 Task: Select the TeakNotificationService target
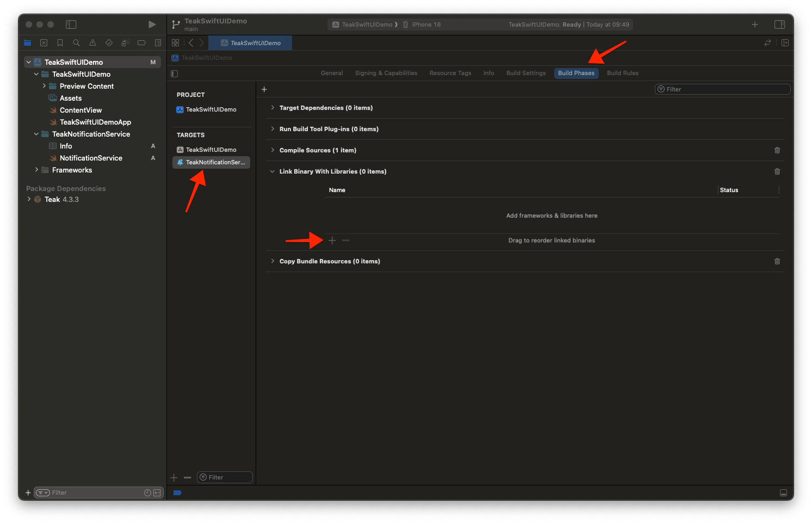211,162
